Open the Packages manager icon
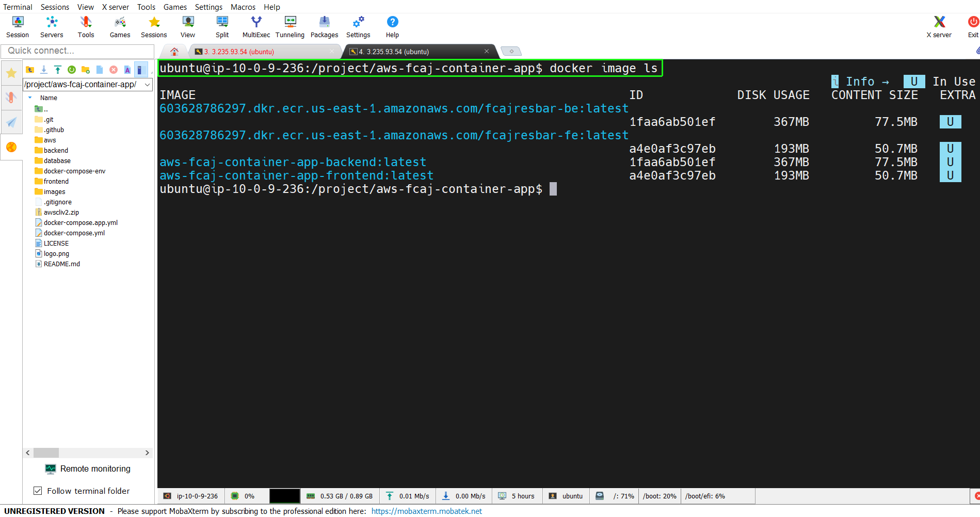Image resolution: width=980 pixels, height=517 pixels. pyautogui.click(x=324, y=27)
